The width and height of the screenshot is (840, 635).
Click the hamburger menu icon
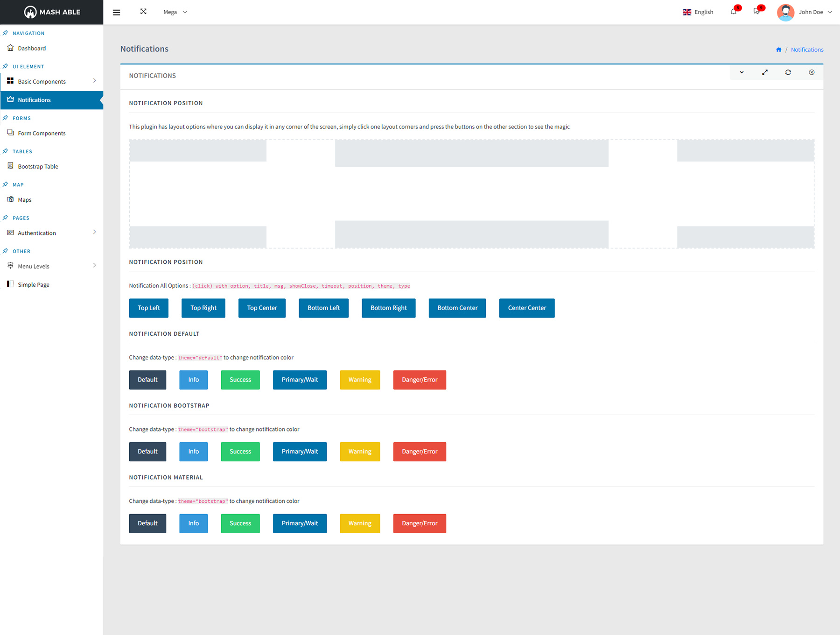coord(117,13)
